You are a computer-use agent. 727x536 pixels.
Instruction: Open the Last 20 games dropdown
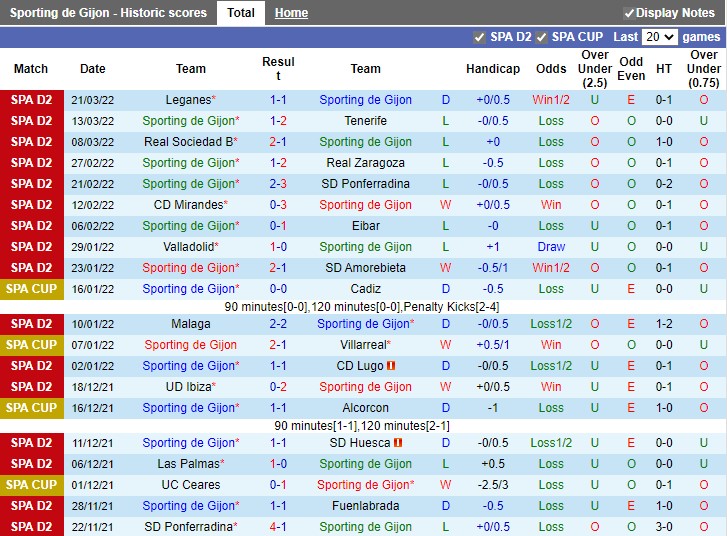[659, 37]
